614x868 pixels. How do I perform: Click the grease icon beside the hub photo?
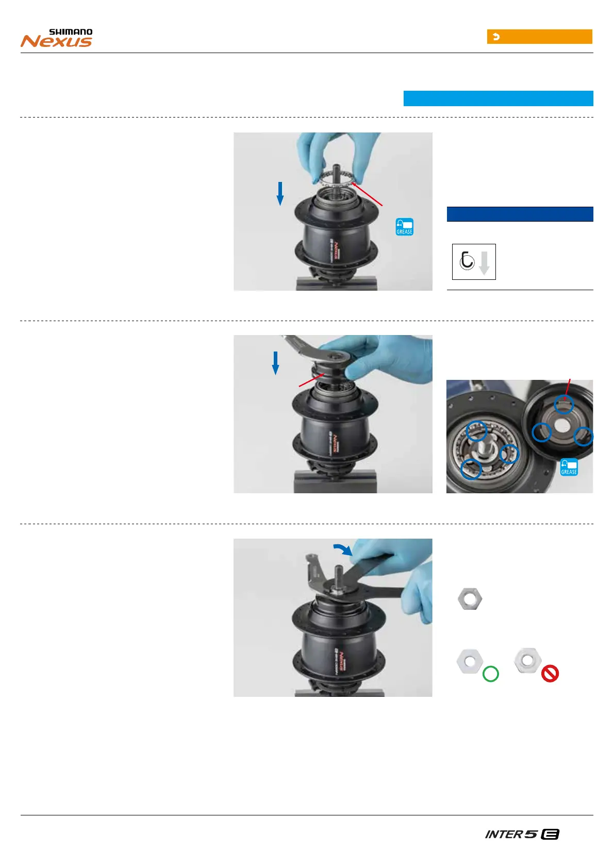(404, 227)
